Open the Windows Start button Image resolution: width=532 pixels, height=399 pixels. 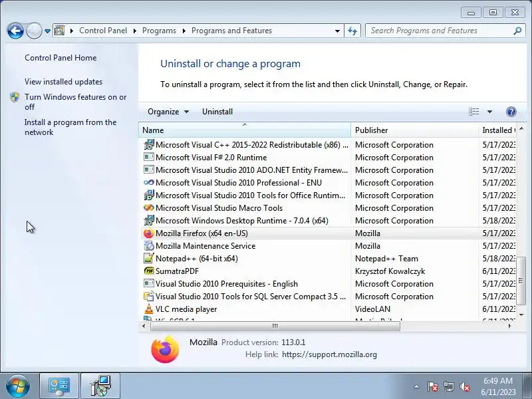coord(17,386)
